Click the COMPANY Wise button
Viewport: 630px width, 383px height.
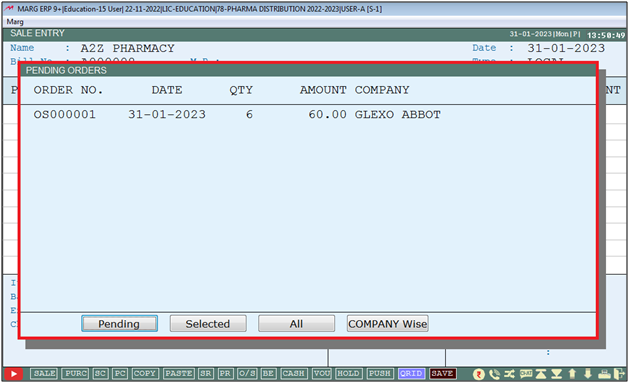(x=387, y=324)
